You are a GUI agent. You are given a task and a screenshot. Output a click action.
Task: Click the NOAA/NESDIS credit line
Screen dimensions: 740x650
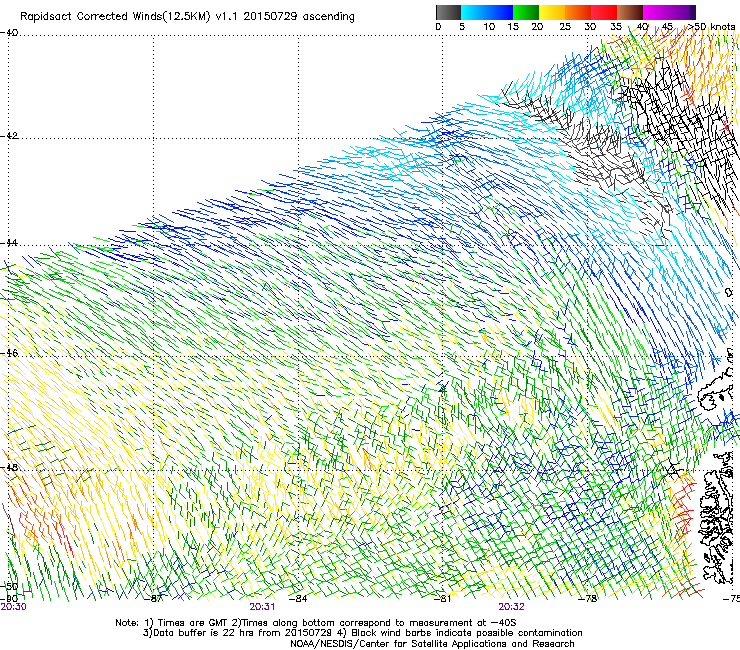tap(432, 644)
